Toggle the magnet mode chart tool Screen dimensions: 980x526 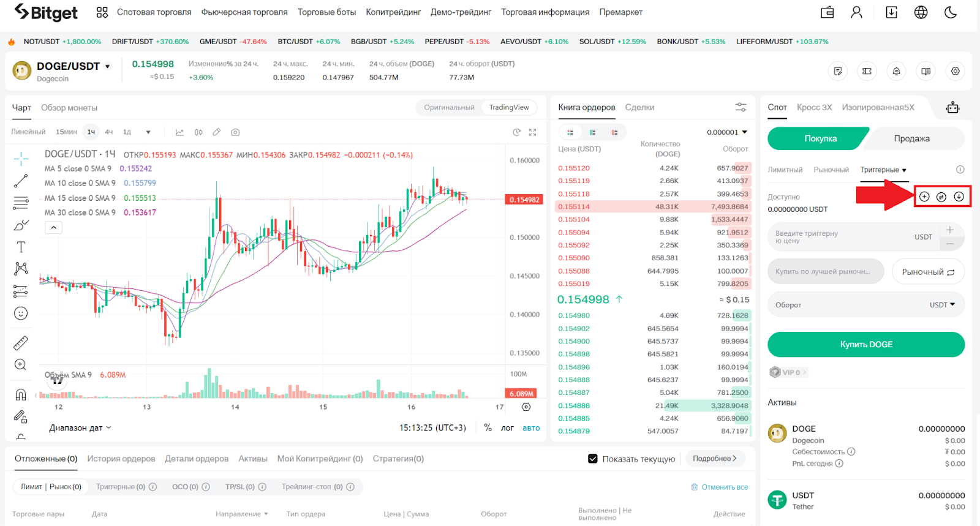[x=21, y=394]
